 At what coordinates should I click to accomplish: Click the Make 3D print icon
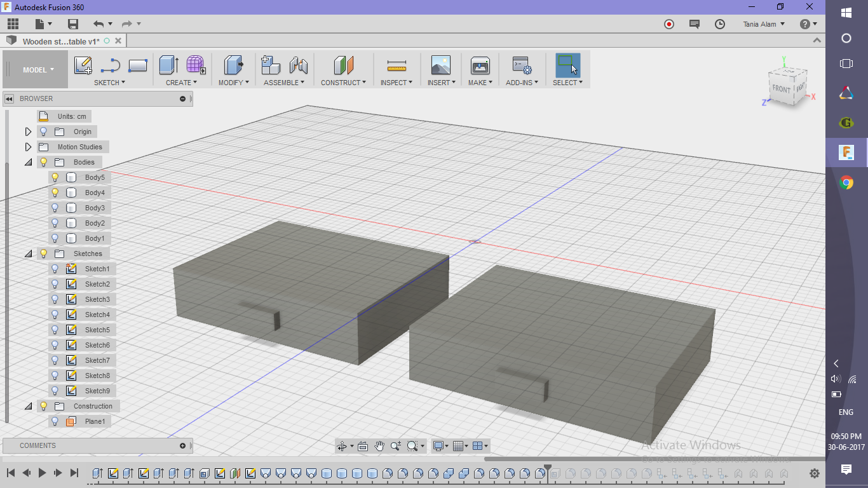pyautogui.click(x=480, y=65)
